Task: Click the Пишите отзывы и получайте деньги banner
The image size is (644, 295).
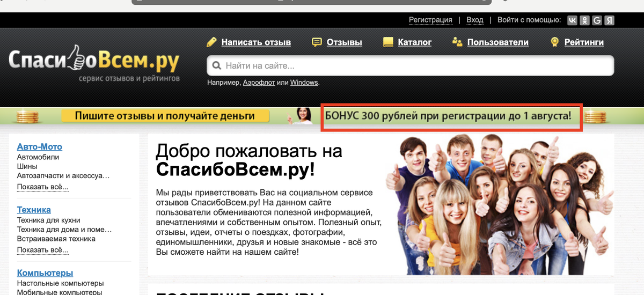Action: (165, 116)
